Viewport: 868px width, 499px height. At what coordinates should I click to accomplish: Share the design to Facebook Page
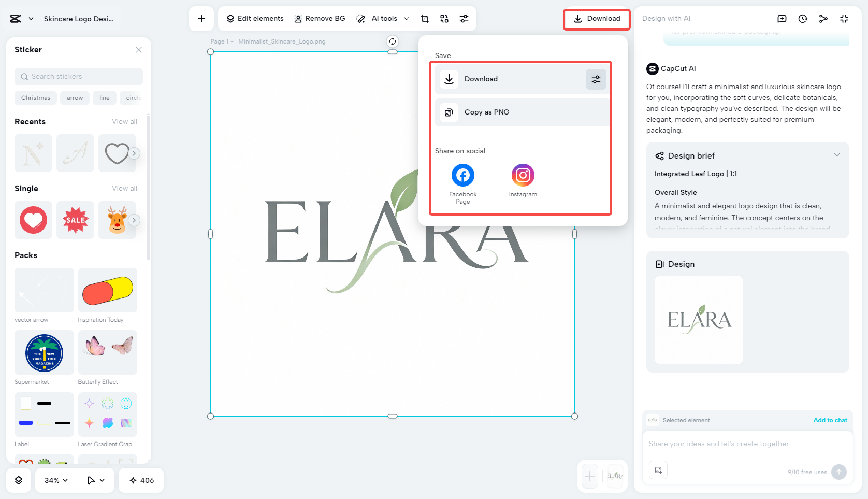[x=462, y=175]
